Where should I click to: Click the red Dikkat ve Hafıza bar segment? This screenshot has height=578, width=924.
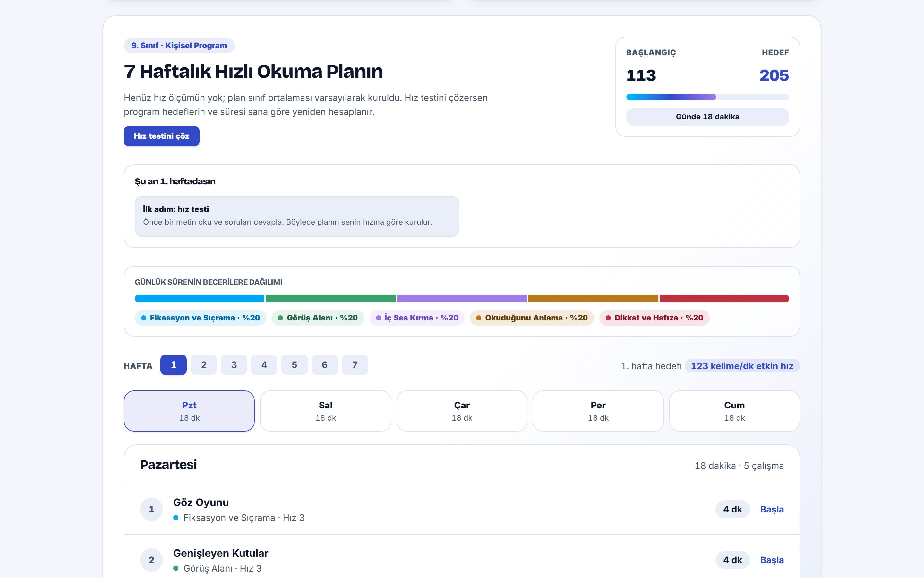pos(724,299)
